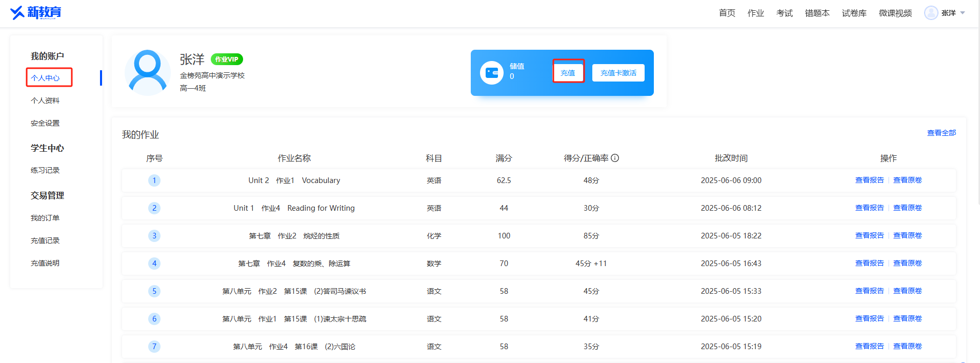
Task: Click the 作业名称 column header
Action: 294,158
